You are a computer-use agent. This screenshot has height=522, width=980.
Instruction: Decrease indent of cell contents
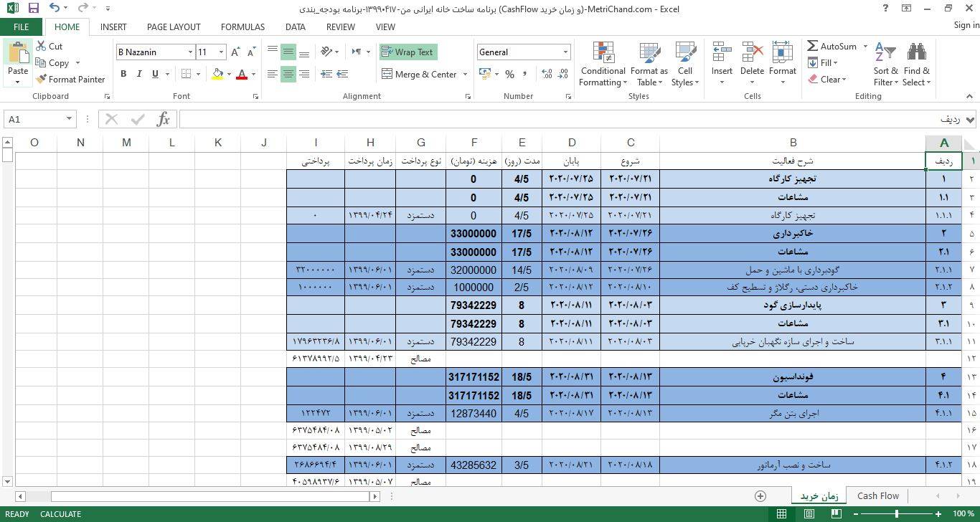[x=326, y=74]
